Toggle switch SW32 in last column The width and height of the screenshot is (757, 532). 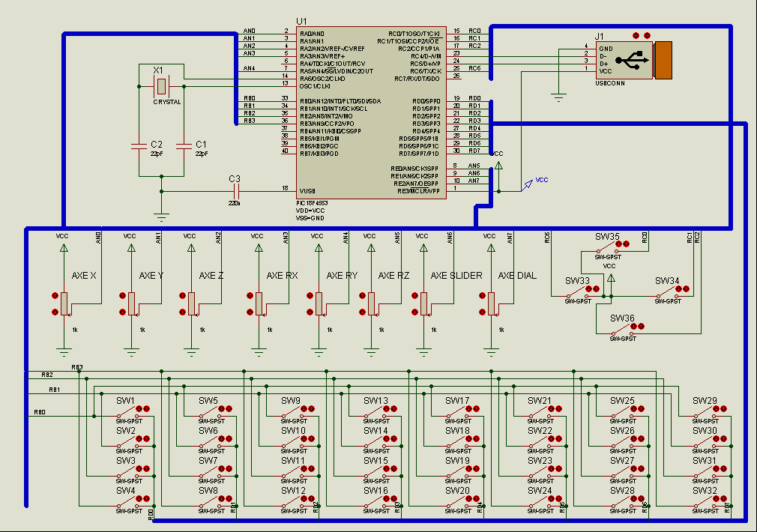704,503
